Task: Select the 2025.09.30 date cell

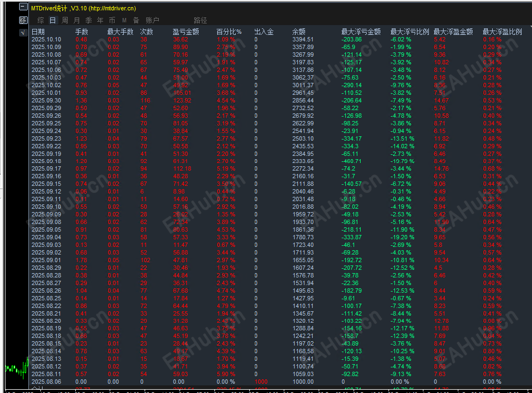Action: [x=46, y=100]
